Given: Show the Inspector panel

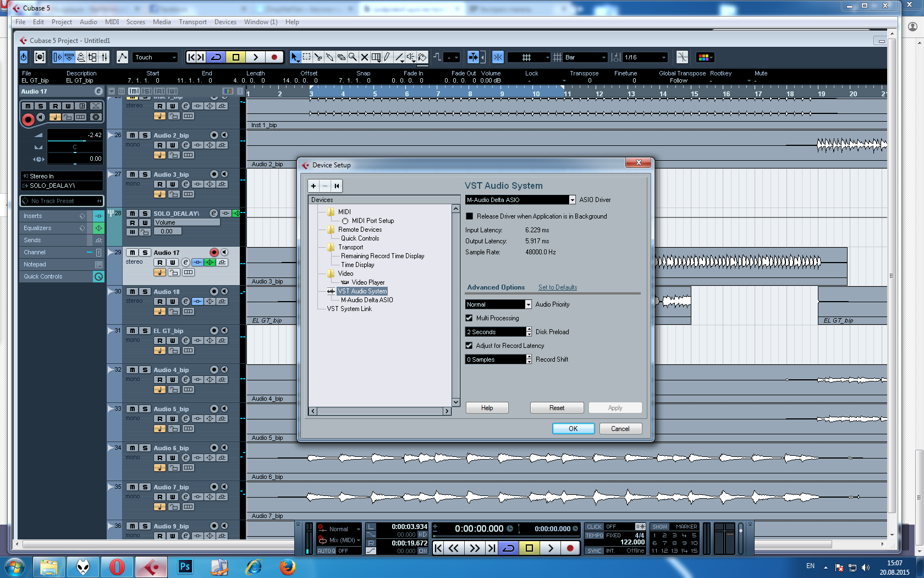Looking at the screenshot, I should coord(58,57).
